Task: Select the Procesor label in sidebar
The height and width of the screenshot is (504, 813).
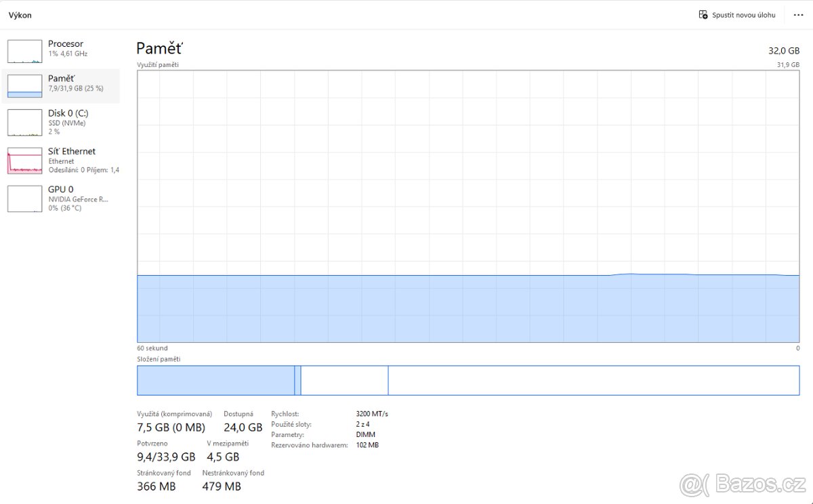Action: click(x=66, y=44)
